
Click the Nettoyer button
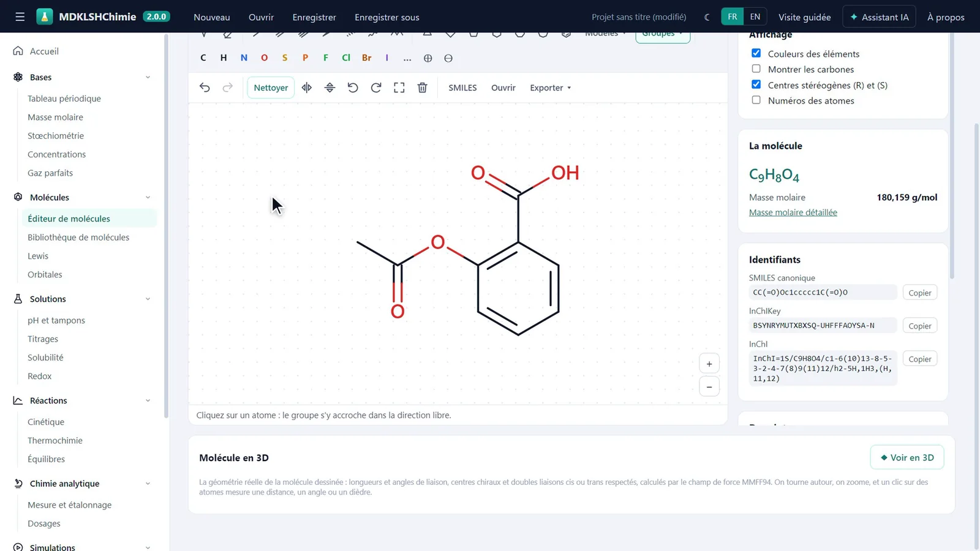[271, 88]
